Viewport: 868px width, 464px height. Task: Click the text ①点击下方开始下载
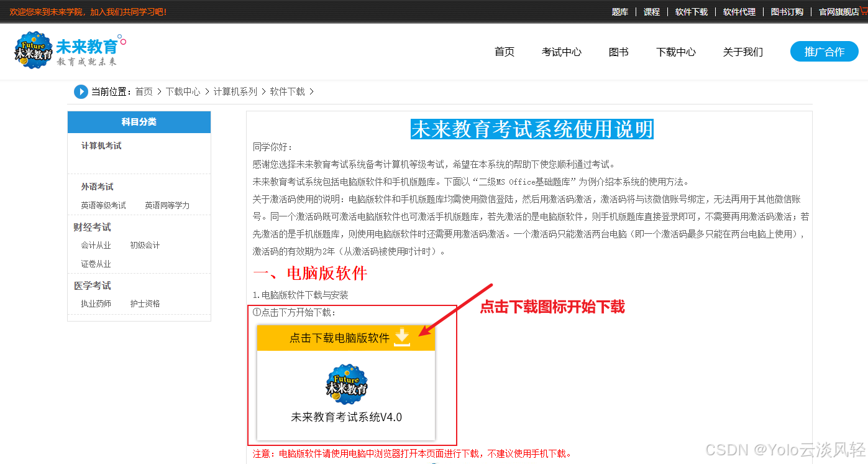click(294, 312)
